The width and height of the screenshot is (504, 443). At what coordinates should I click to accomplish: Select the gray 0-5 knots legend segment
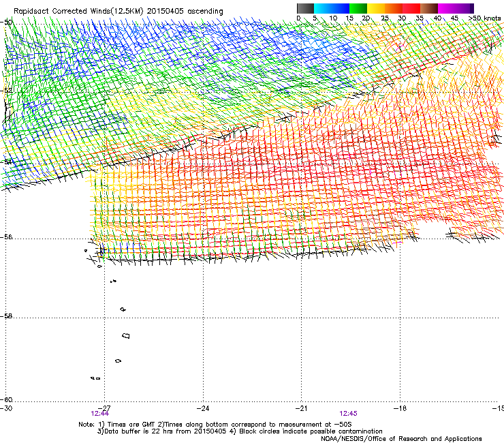click(x=305, y=8)
